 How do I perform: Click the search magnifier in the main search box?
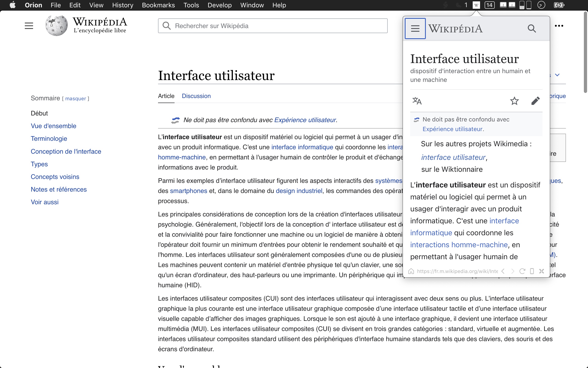(167, 26)
